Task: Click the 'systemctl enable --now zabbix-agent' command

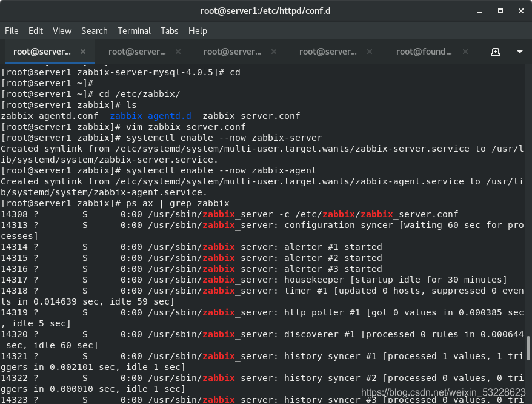Action: point(221,170)
